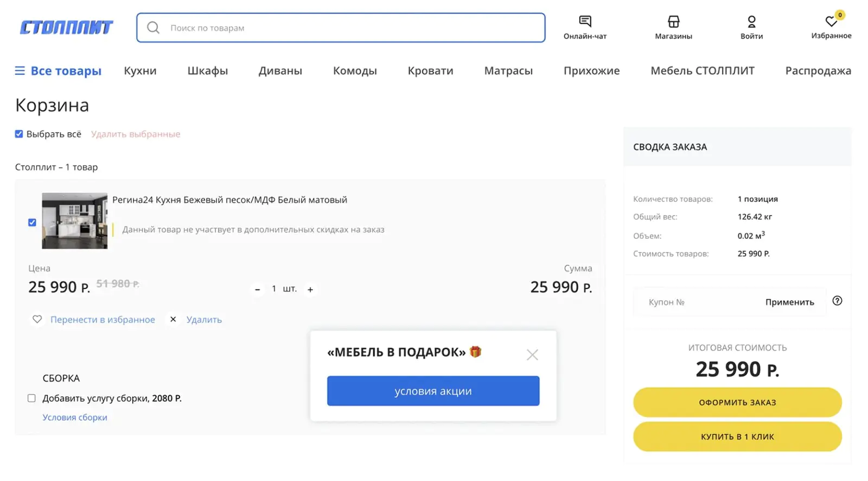The height and width of the screenshot is (481, 868).
Task: Open the Все товары catalog menu
Action: click(x=58, y=71)
